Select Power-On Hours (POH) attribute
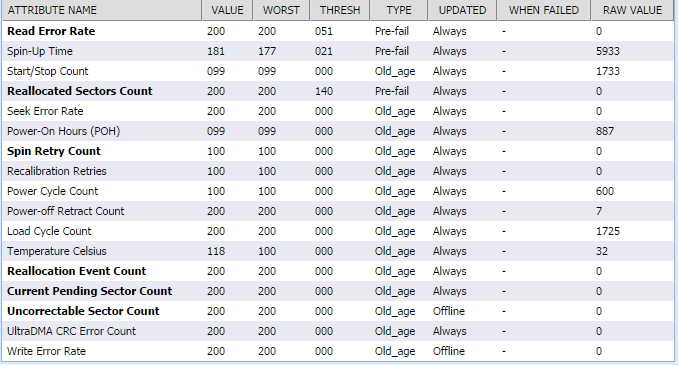This screenshot has width=678, height=365. click(x=64, y=131)
